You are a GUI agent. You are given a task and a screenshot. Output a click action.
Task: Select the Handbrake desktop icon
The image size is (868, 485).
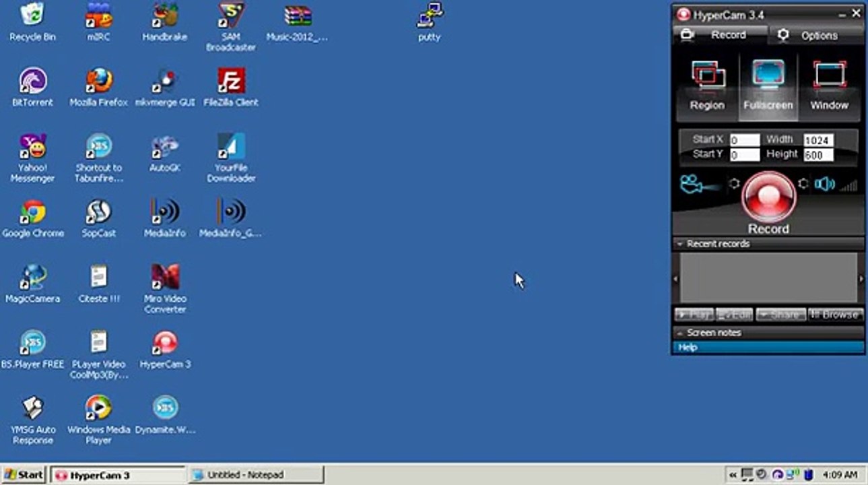pos(164,22)
